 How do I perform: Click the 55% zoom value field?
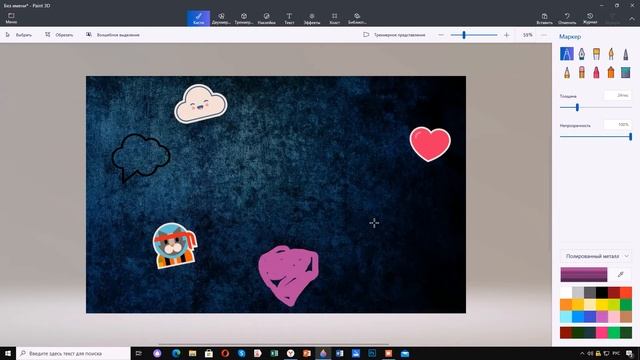pos(528,35)
